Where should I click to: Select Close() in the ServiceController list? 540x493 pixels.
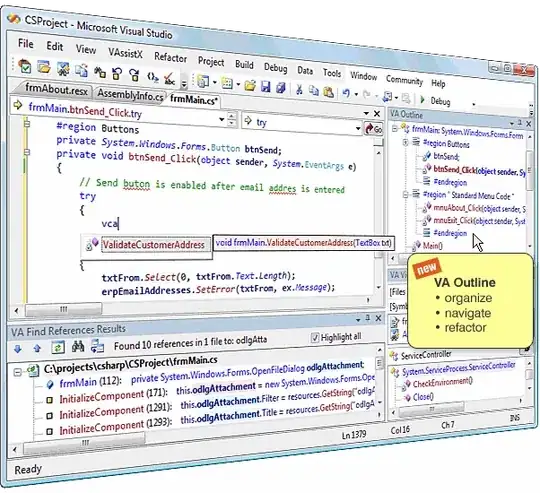click(423, 397)
